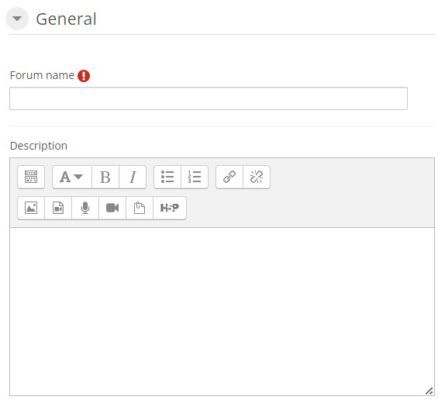Insert H5P content
Image resolution: width=438 pixels, height=400 pixels.
pos(170,208)
